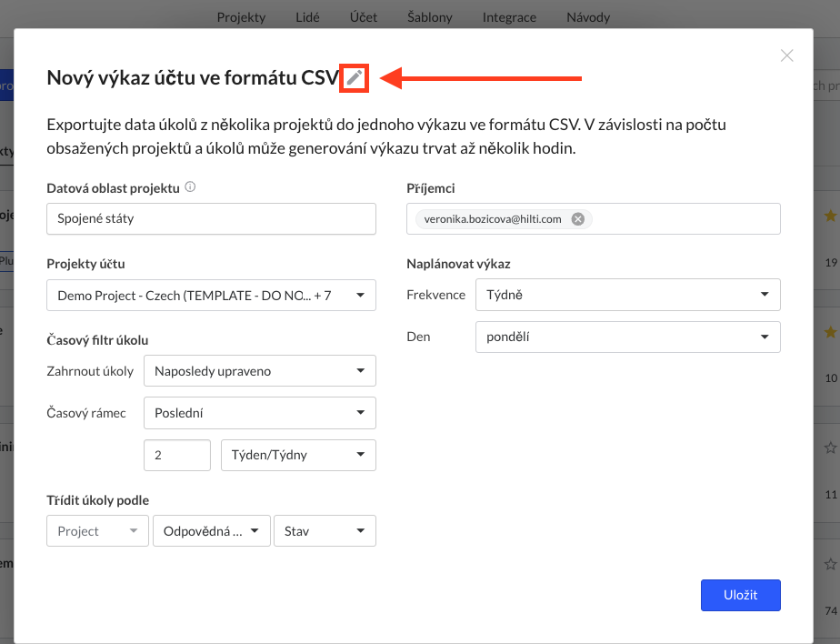840x644 pixels.
Task: Toggle the upper empty star outline
Action: pyautogui.click(x=830, y=448)
